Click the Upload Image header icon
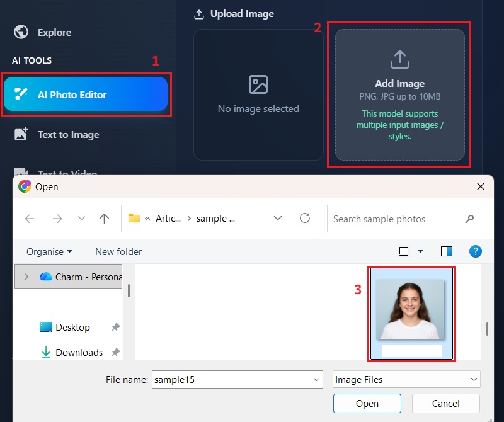This screenshot has width=504, height=422. coord(199,14)
